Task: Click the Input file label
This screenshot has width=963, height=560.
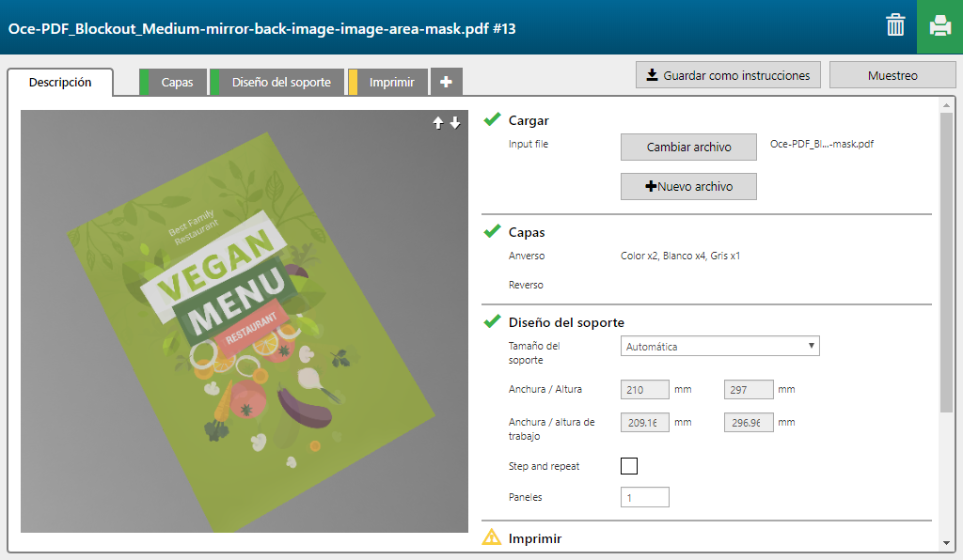Action: point(529,144)
